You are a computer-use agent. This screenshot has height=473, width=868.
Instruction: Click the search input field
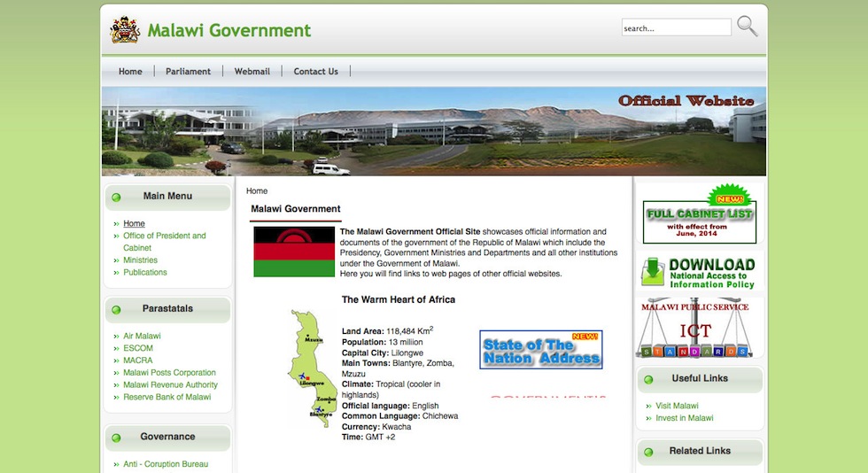tap(676, 27)
